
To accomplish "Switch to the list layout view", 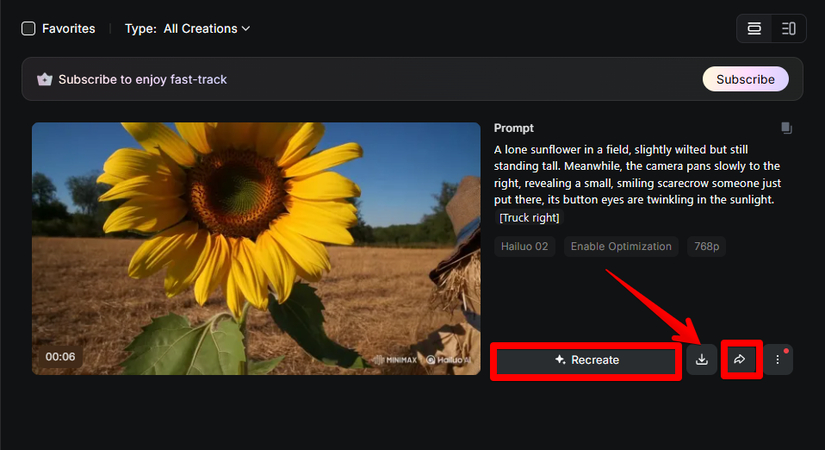I will [x=754, y=28].
